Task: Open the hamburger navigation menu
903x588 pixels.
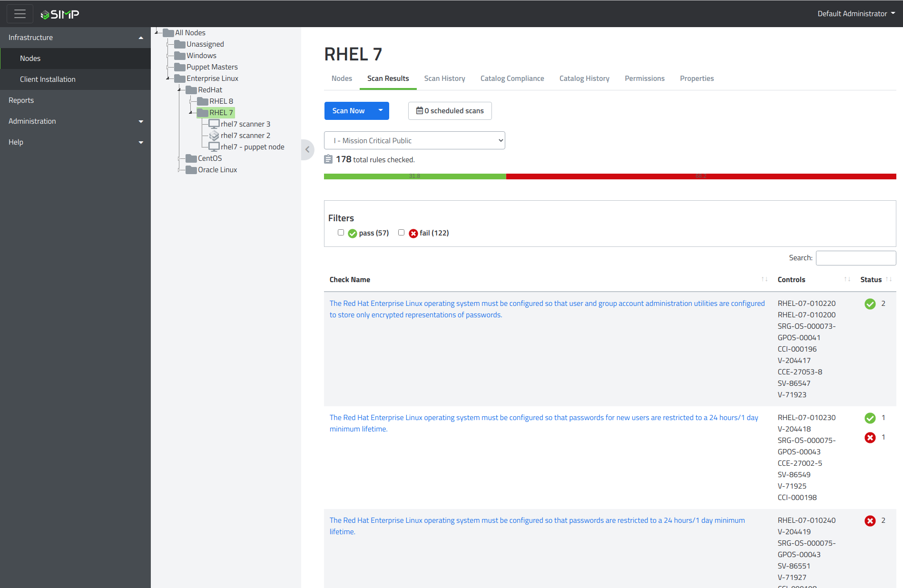Action: click(x=20, y=14)
